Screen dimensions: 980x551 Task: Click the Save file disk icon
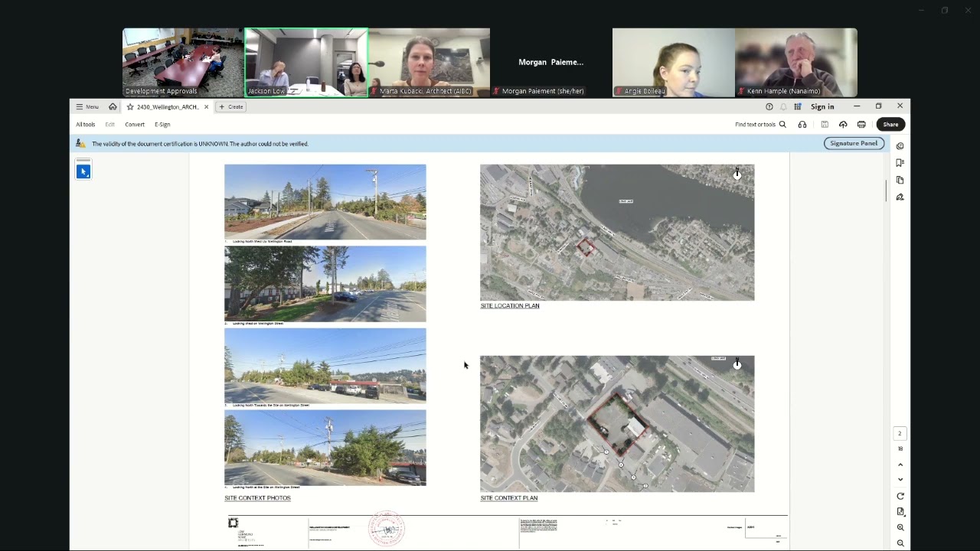coord(825,124)
